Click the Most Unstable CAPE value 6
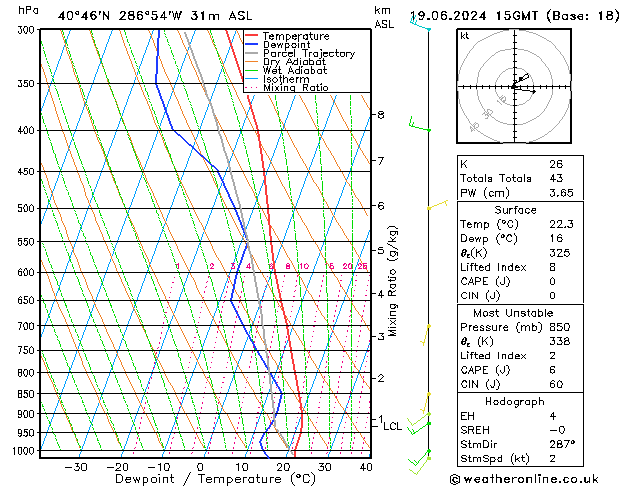 click(x=552, y=370)
